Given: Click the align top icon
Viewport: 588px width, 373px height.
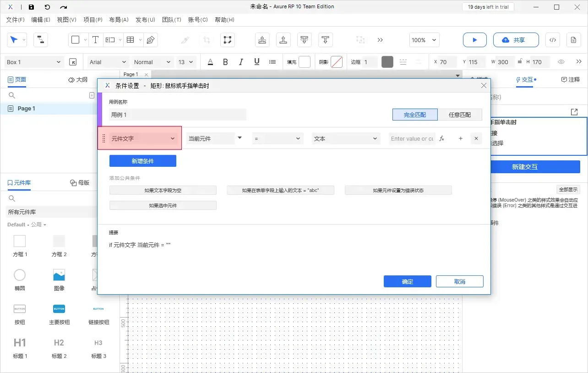Looking at the screenshot, I should pyautogui.click(x=283, y=40).
